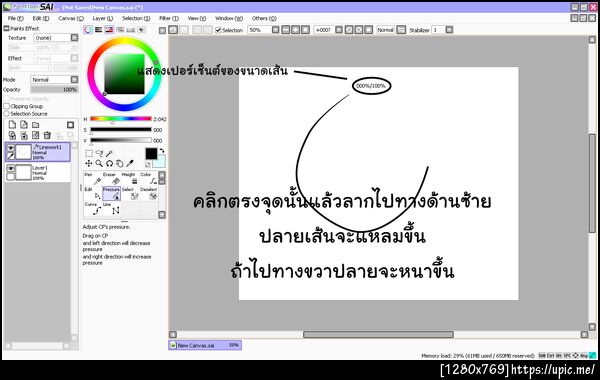
Task: Toggle the RGB slider panel
Action: pyautogui.click(x=99, y=30)
